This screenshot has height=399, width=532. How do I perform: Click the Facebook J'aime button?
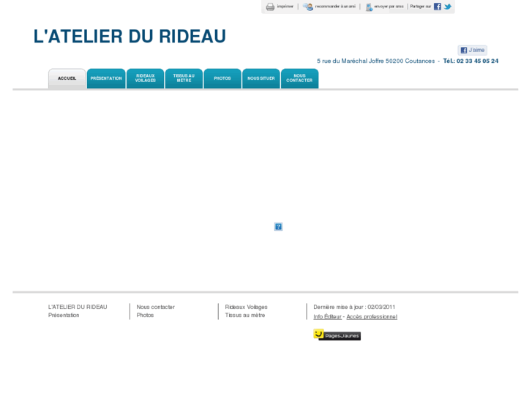pos(472,51)
